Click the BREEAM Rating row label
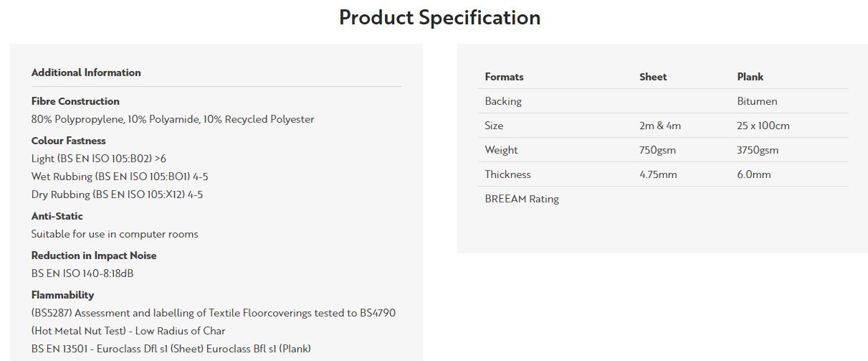868x361 pixels. pos(522,199)
